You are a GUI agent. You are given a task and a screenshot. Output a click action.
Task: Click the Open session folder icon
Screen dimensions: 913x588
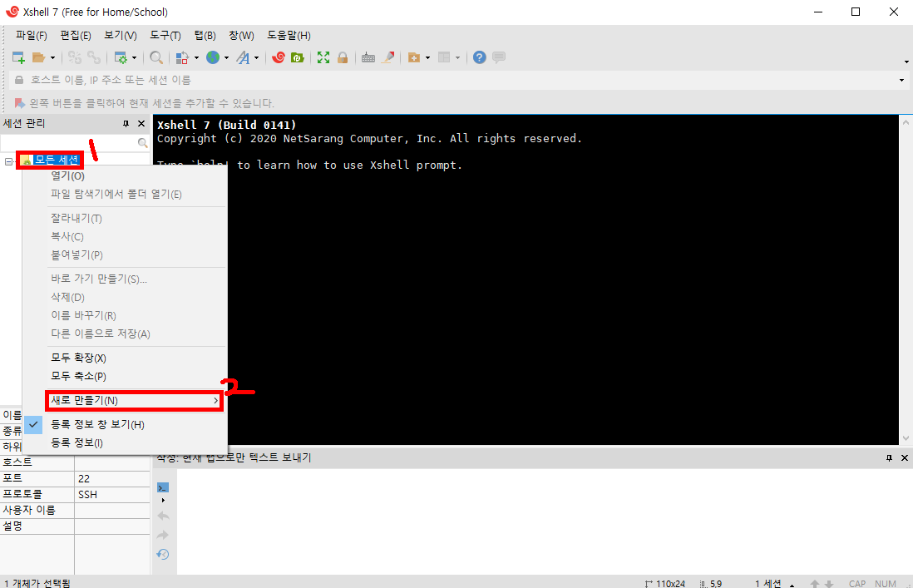point(38,57)
